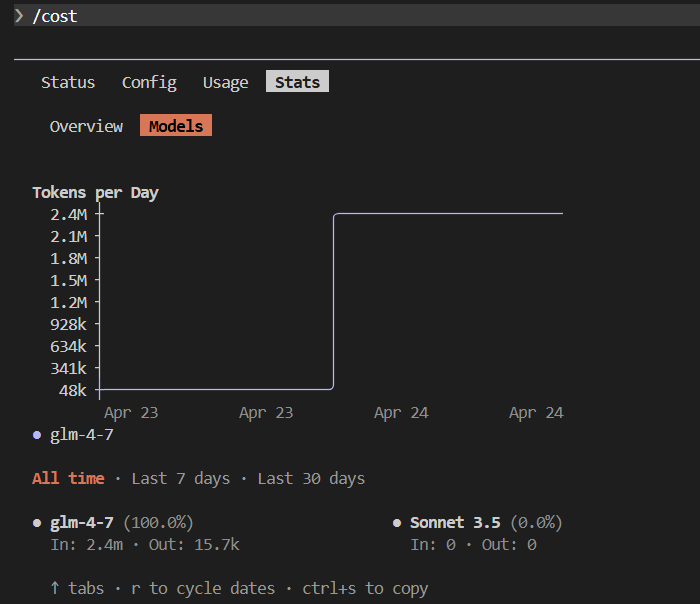Image resolution: width=700 pixels, height=604 pixels.
Task: Click the In: 2.4m · Out: 15.7k line
Action: 145,544
